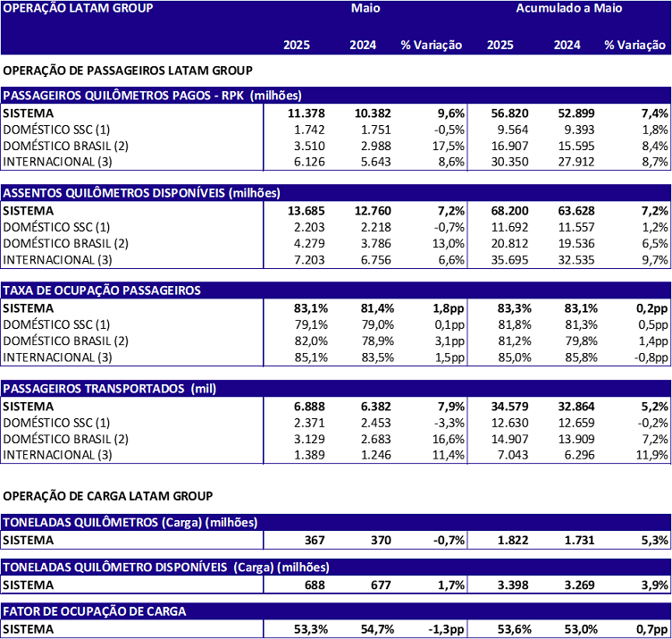Select occupancy Doméstico SSC 79,1%
672x639 pixels.
[x=311, y=324]
